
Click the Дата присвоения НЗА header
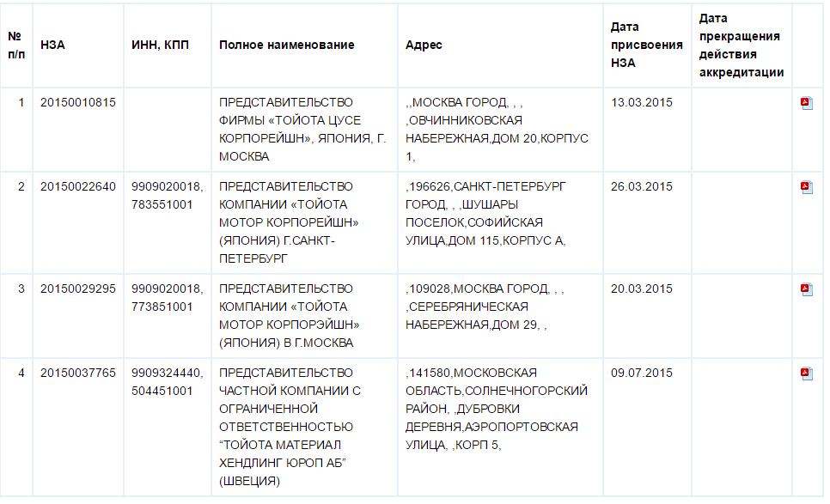tap(646, 45)
